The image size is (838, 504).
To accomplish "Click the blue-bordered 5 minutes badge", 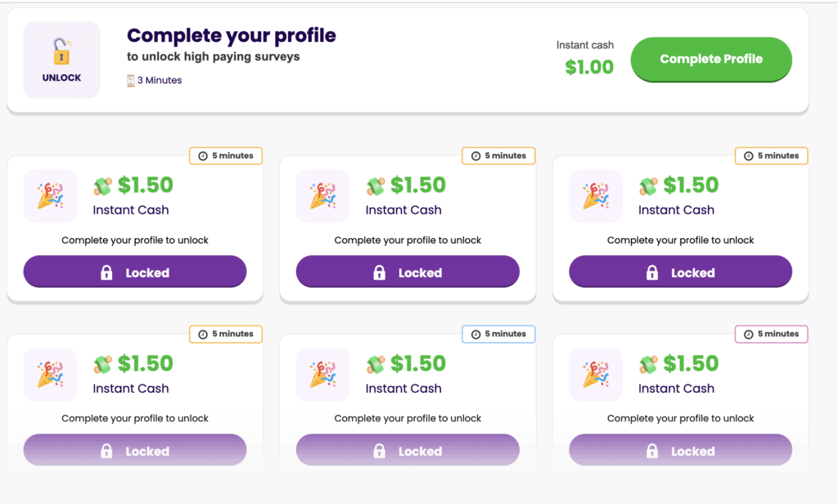I will pyautogui.click(x=498, y=334).
